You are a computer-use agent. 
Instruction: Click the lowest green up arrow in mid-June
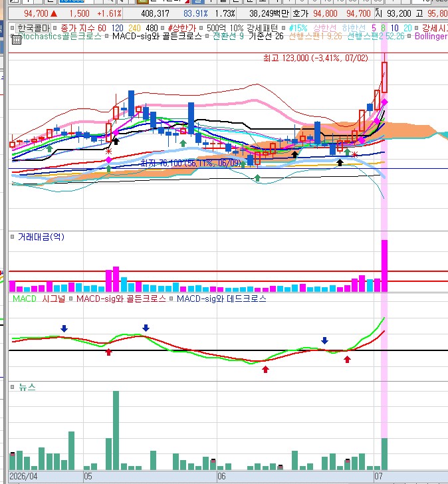[x=257, y=178]
